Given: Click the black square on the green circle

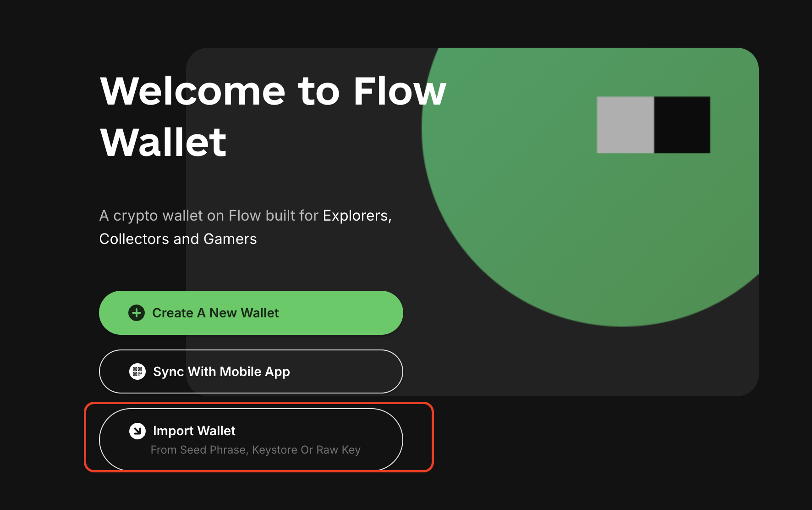Looking at the screenshot, I should (x=682, y=125).
